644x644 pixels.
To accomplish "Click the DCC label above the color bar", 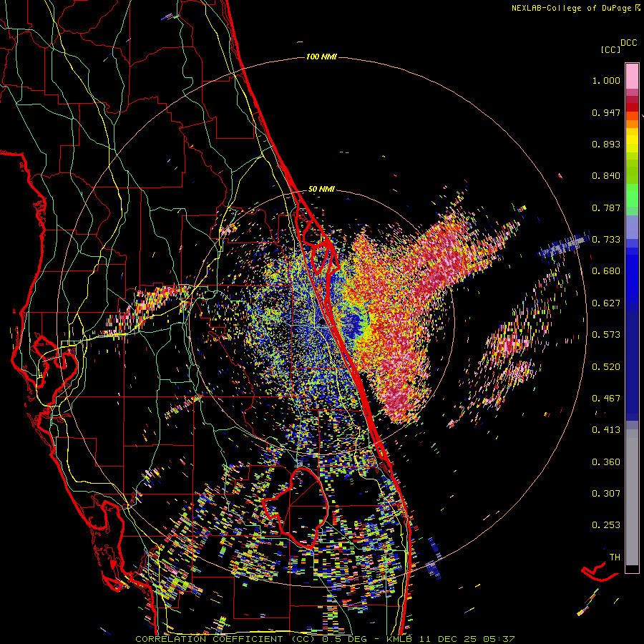I will click(628, 43).
